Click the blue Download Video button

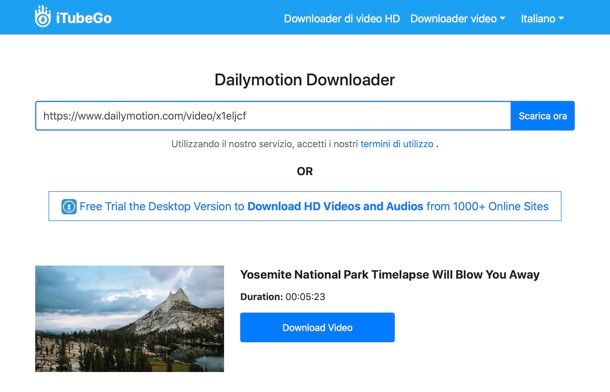pos(317,327)
